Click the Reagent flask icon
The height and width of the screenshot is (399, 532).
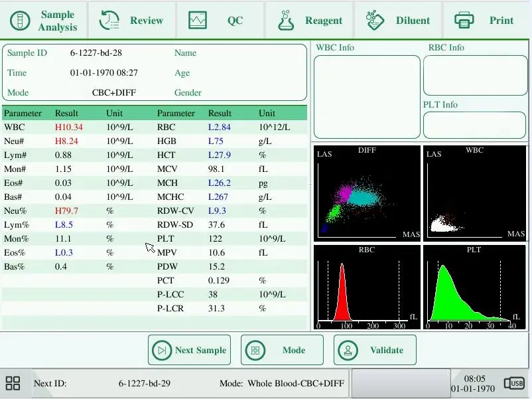pyautogui.click(x=286, y=21)
